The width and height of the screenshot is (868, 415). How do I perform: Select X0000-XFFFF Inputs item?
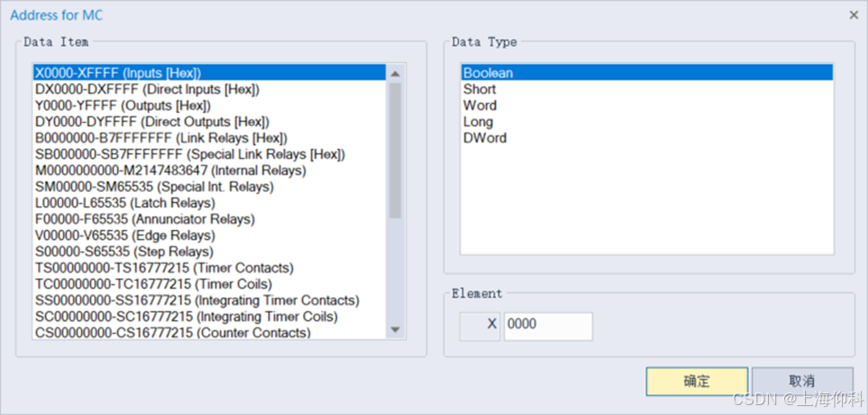point(117,73)
